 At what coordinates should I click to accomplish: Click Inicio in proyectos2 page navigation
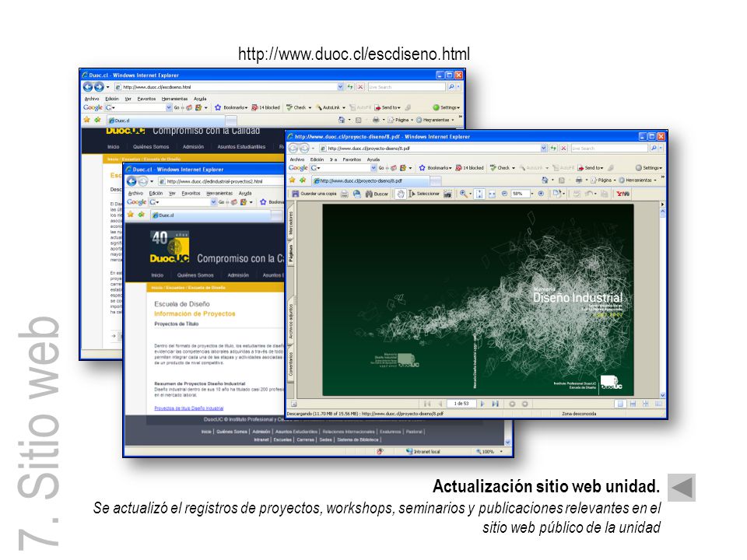[157, 275]
